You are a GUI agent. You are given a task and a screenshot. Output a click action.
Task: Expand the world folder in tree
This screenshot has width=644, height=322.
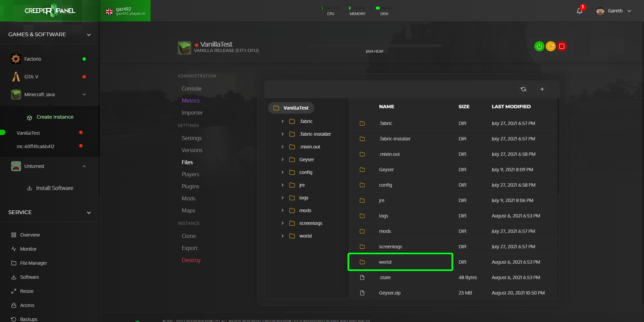(282, 236)
